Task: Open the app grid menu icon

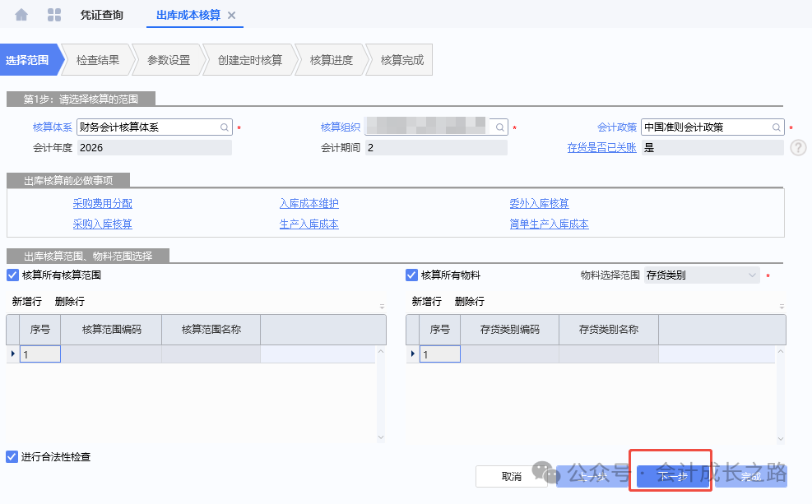Action: click(x=54, y=14)
